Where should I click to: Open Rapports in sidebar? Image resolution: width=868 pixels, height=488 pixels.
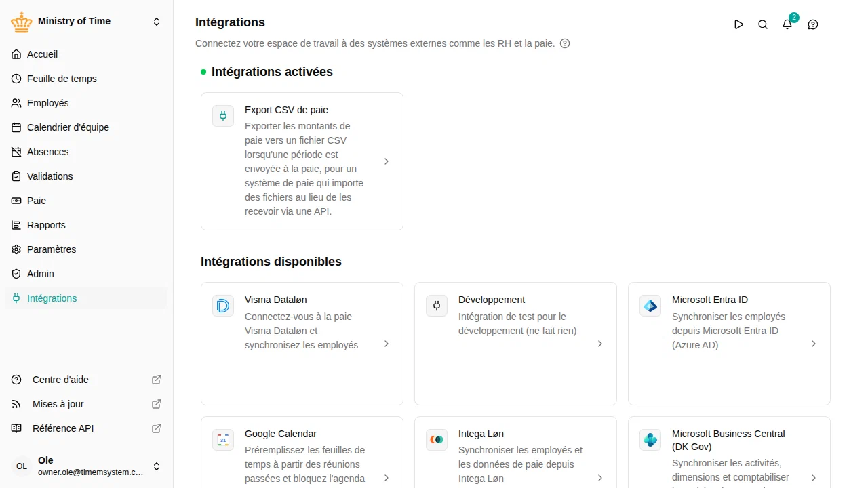86,225
